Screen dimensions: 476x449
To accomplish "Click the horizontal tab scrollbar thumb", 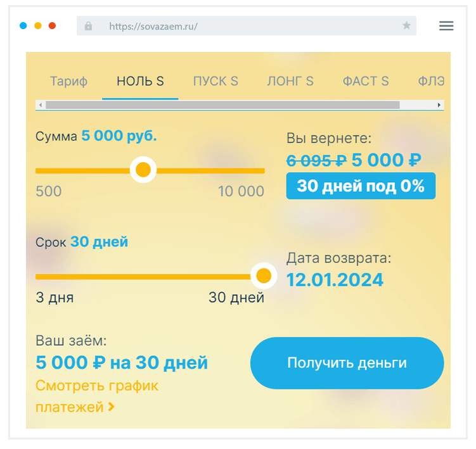I will click(x=222, y=104).
